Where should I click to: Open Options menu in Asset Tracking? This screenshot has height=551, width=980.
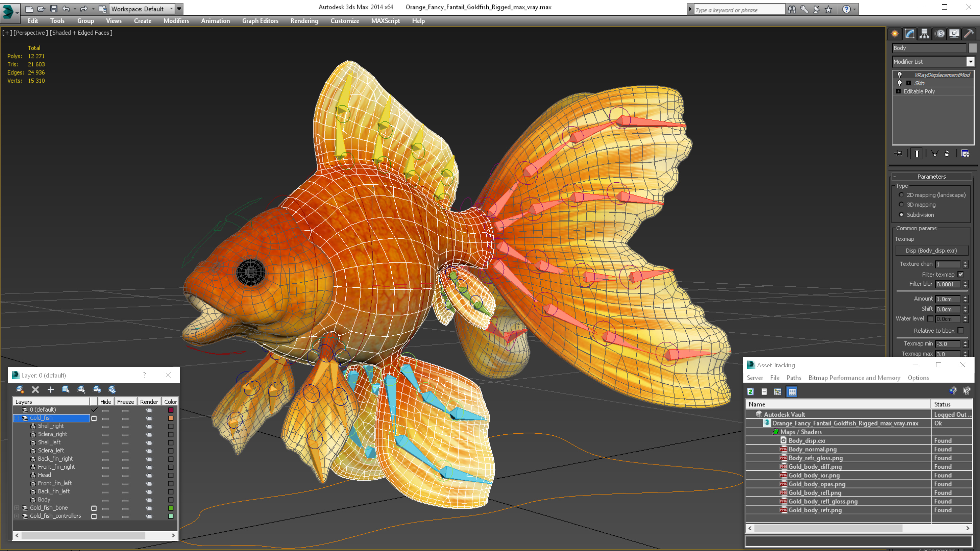coord(918,378)
